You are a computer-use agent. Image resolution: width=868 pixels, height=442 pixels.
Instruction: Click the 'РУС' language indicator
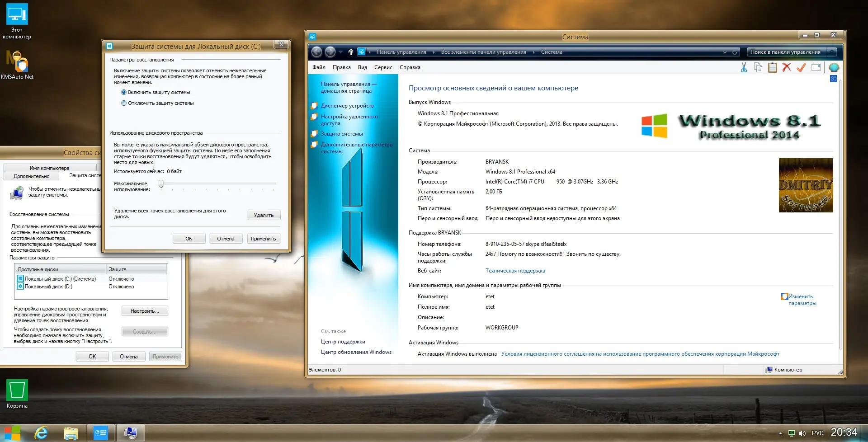(818, 433)
